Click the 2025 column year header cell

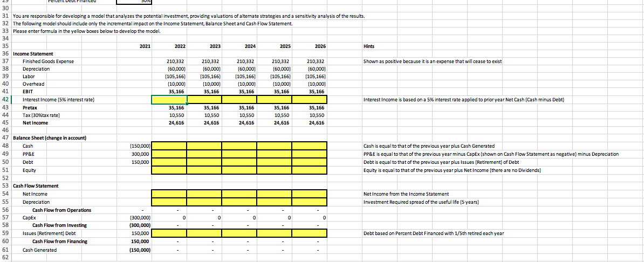[275, 46]
